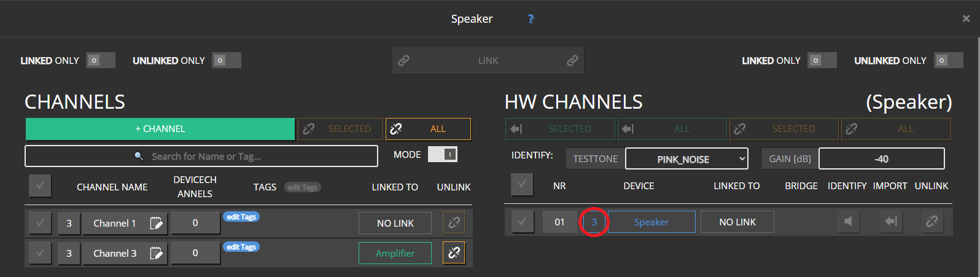
Task: Click the blue help question mark icon
Action: (x=531, y=19)
